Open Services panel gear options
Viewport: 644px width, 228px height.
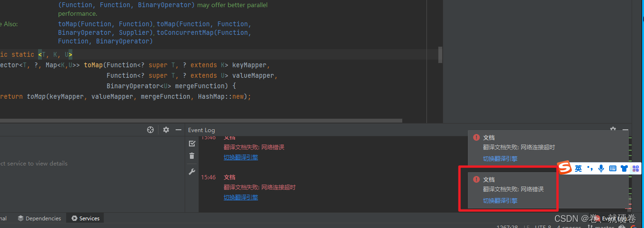tap(166, 130)
